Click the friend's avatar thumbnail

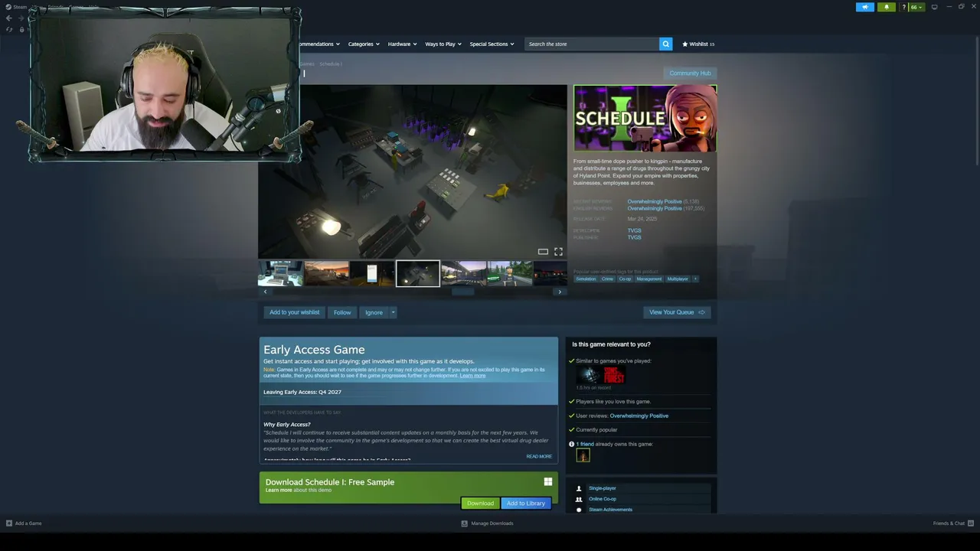coord(583,456)
